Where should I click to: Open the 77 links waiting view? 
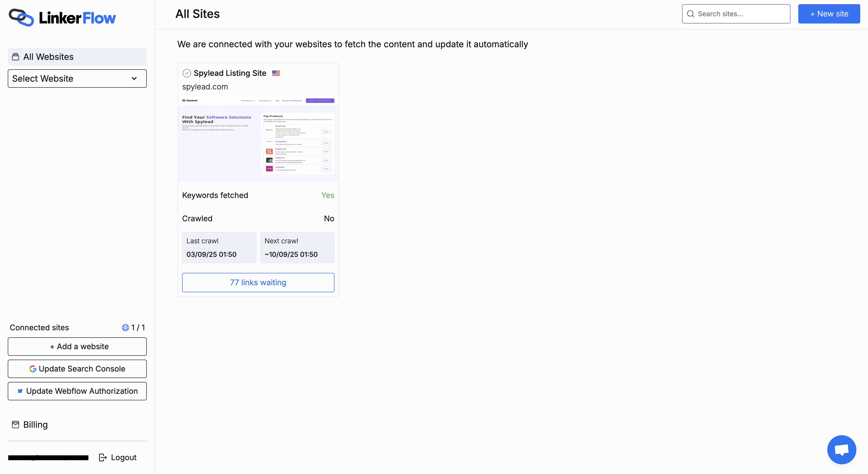click(x=258, y=283)
